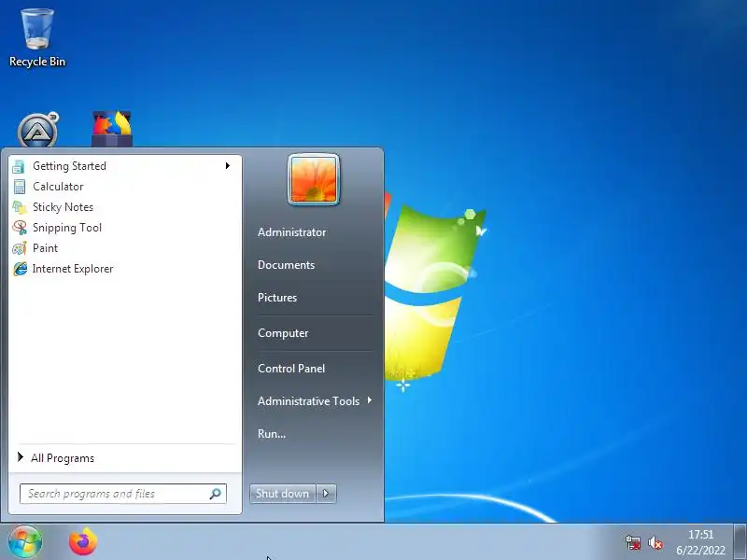Select the Sticky Notes label

pyautogui.click(x=63, y=207)
